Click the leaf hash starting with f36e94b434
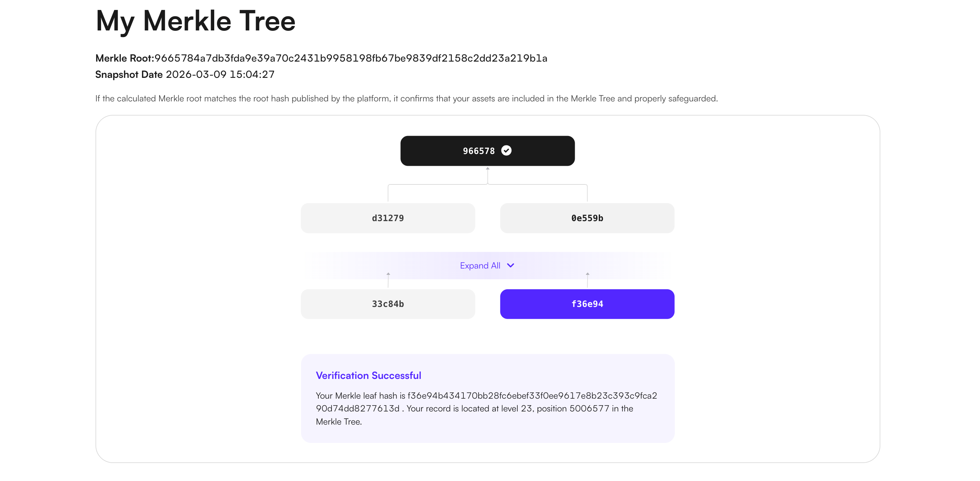The image size is (980, 481). pos(532,396)
